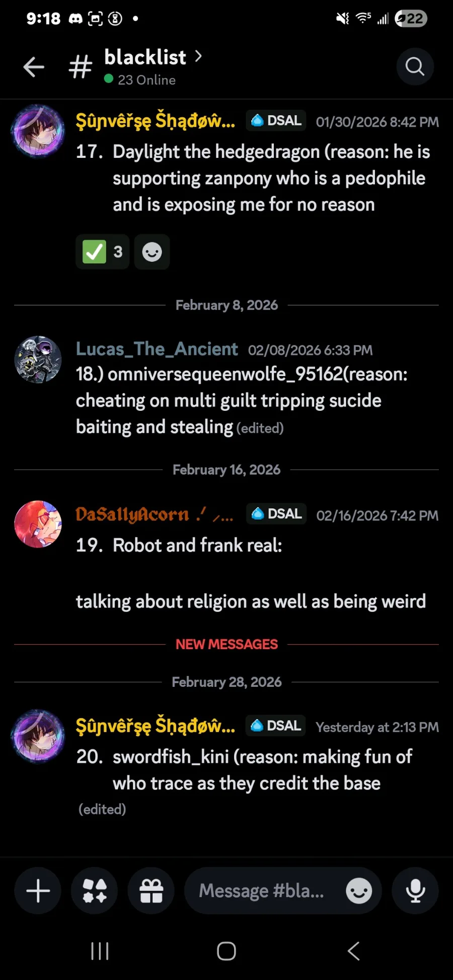Open the gift icon

pos(151,891)
